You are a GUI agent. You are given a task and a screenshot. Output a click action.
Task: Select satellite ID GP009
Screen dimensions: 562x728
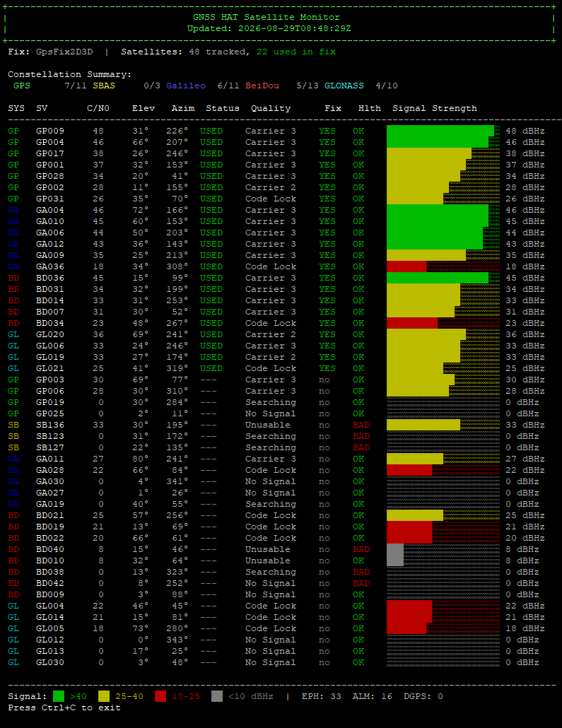coord(50,131)
